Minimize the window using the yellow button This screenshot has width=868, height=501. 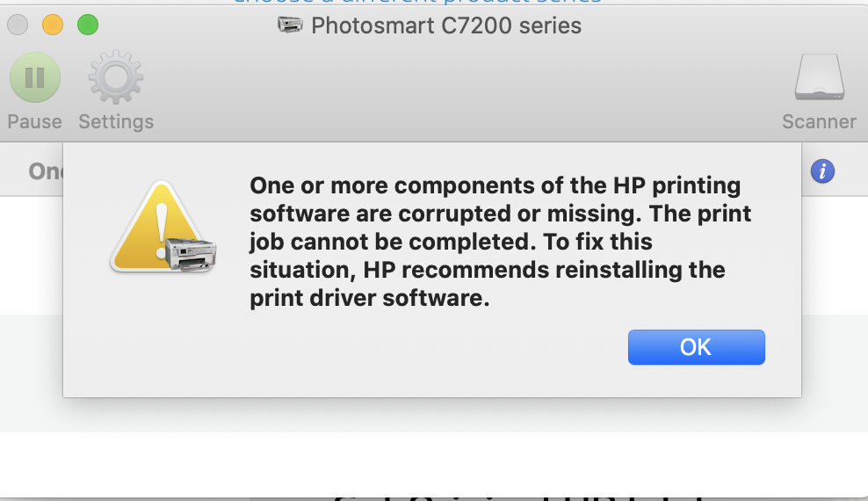[x=53, y=25]
